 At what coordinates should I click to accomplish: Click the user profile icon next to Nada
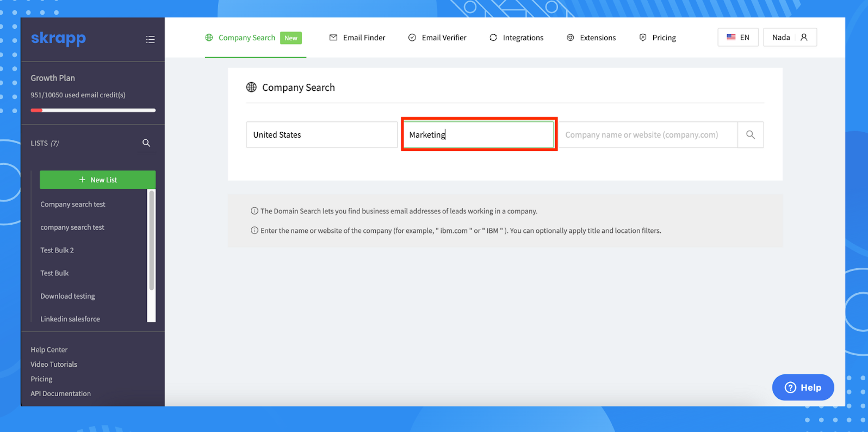point(804,38)
